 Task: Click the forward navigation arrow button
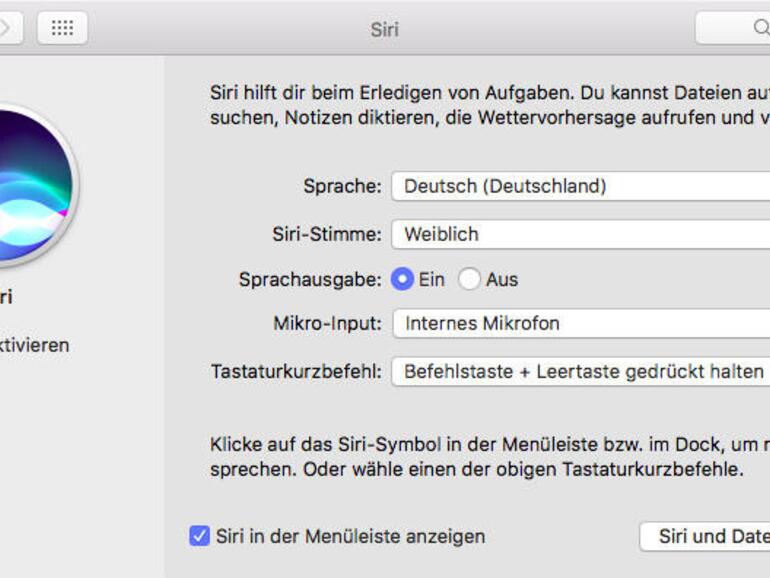click(8, 28)
